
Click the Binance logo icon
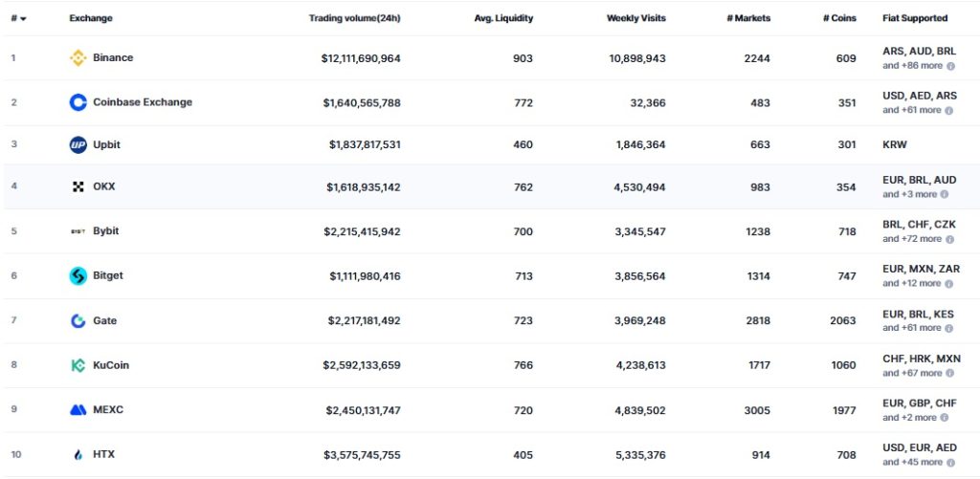(78, 58)
